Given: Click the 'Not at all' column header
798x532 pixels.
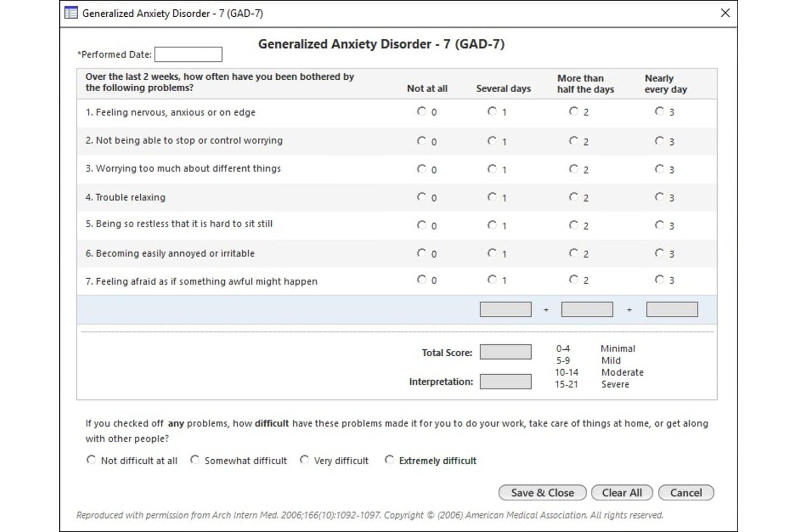Looking at the screenshot, I should click(427, 88).
